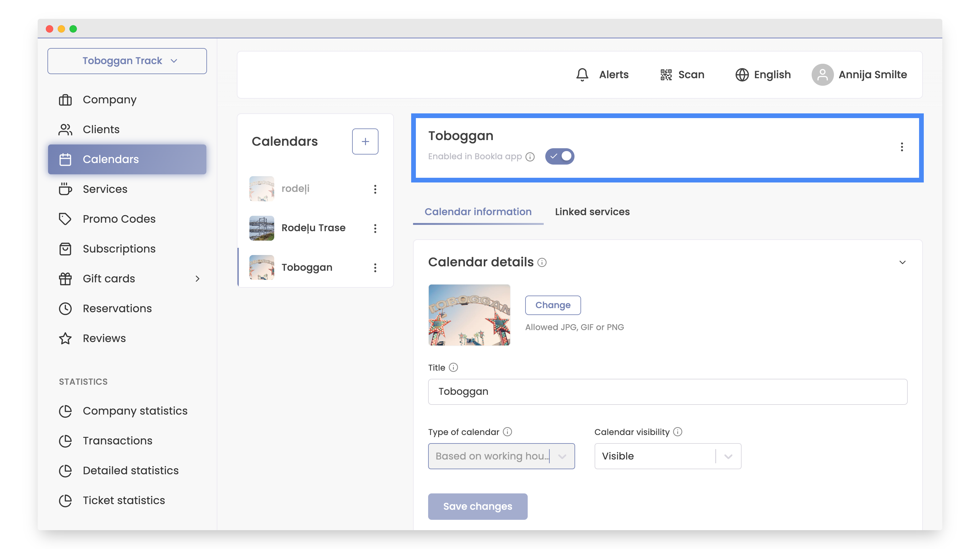This screenshot has height=549, width=980.
Task: Click the Promo Codes tag icon
Action: point(65,219)
